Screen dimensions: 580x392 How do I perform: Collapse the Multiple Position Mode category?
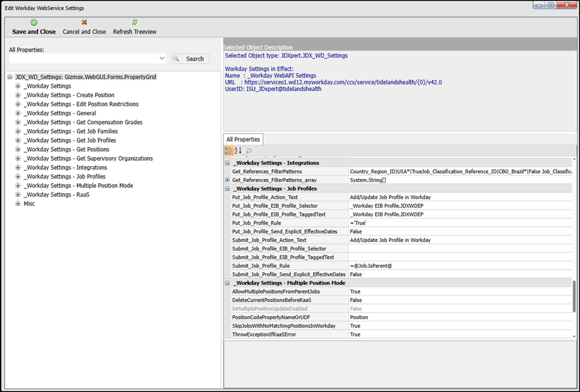[x=227, y=283]
